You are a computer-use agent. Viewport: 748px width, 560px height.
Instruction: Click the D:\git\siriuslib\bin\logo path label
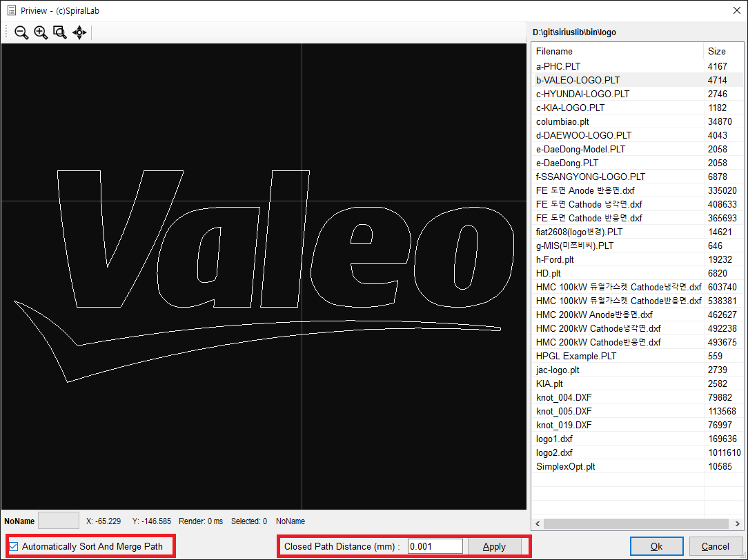pos(574,32)
